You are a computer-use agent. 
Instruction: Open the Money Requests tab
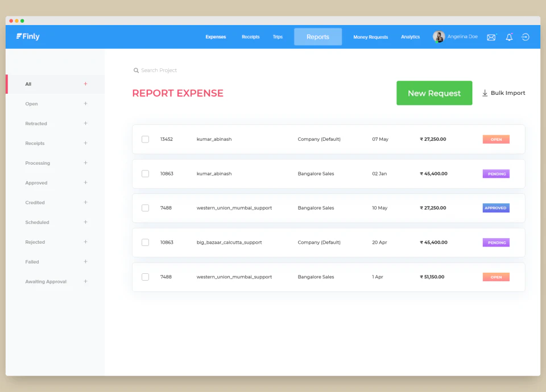(370, 36)
